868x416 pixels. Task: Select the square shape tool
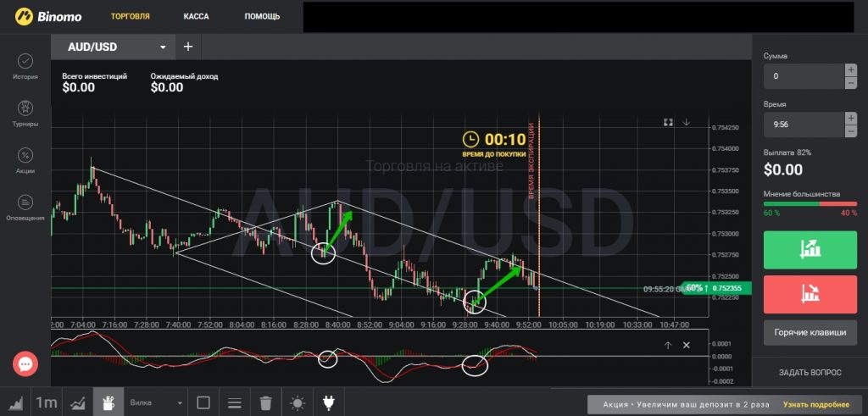tap(203, 402)
